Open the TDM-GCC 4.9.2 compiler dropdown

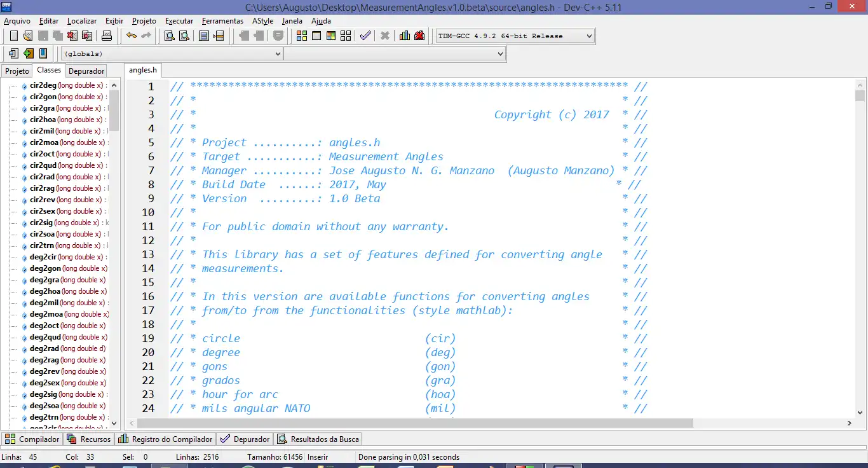coord(515,36)
